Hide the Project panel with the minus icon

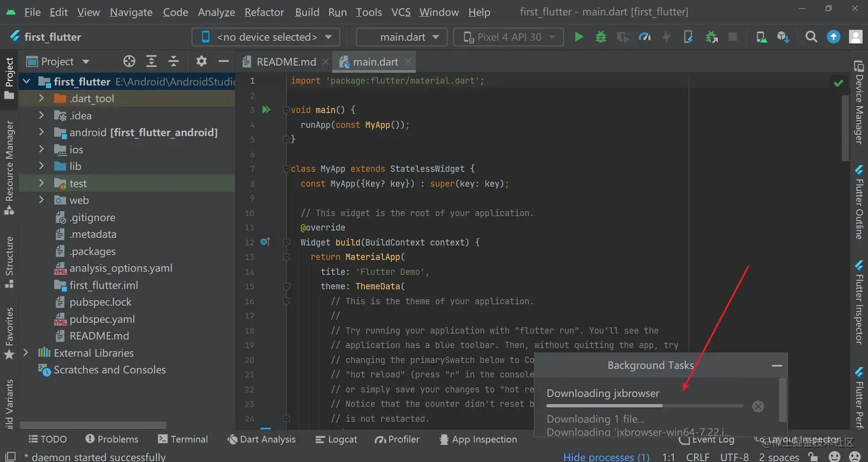[224, 61]
